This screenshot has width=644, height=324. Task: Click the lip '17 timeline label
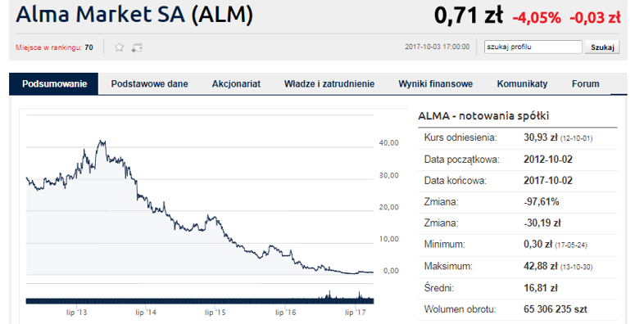pos(356,313)
